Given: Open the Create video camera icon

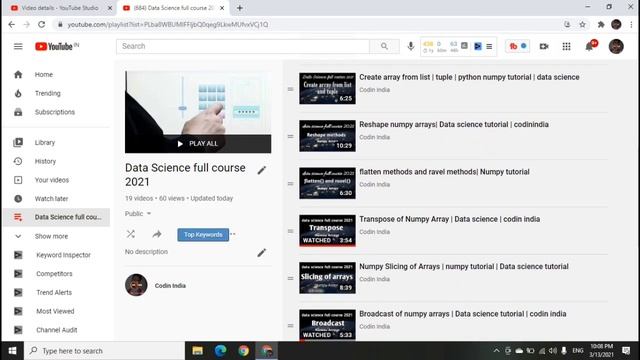Looking at the screenshot, I should click(544, 47).
